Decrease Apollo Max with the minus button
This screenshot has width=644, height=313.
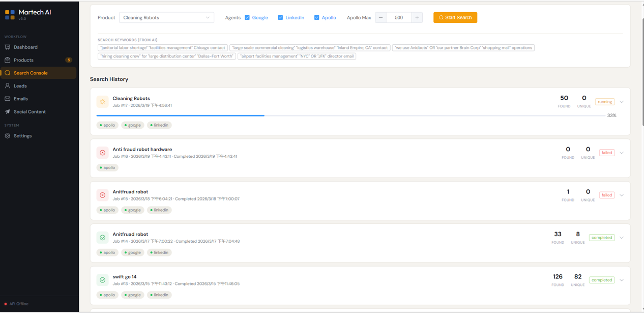point(380,18)
